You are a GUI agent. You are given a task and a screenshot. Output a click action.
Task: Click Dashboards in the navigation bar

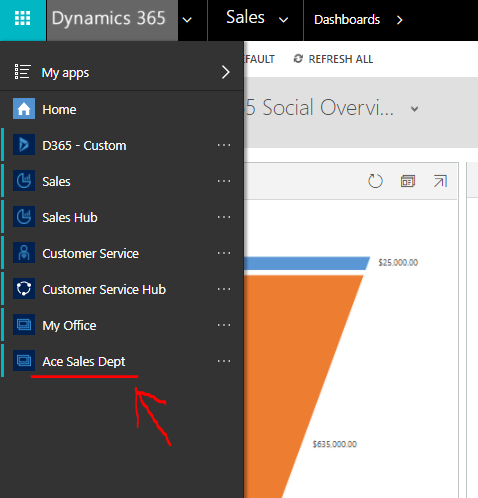(347, 20)
